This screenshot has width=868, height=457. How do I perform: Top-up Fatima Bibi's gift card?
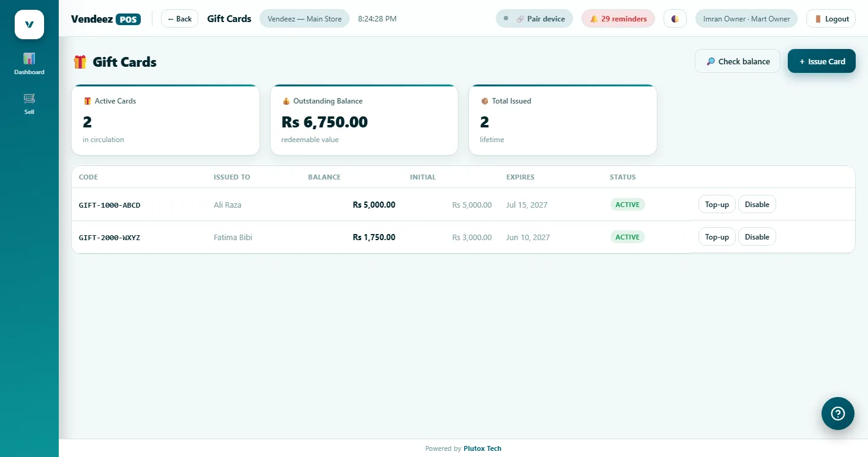tap(717, 237)
